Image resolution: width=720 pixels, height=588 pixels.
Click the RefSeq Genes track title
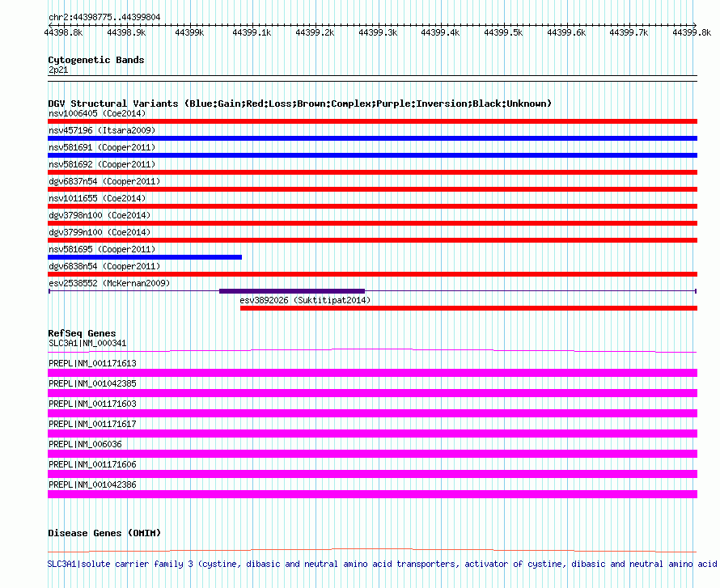pos(82,333)
